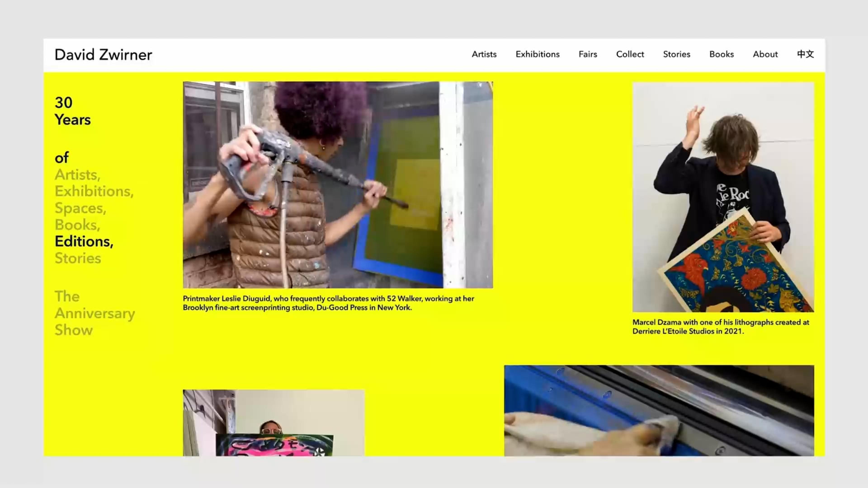
Task: Open the Artists nav menu item
Action: 484,54
